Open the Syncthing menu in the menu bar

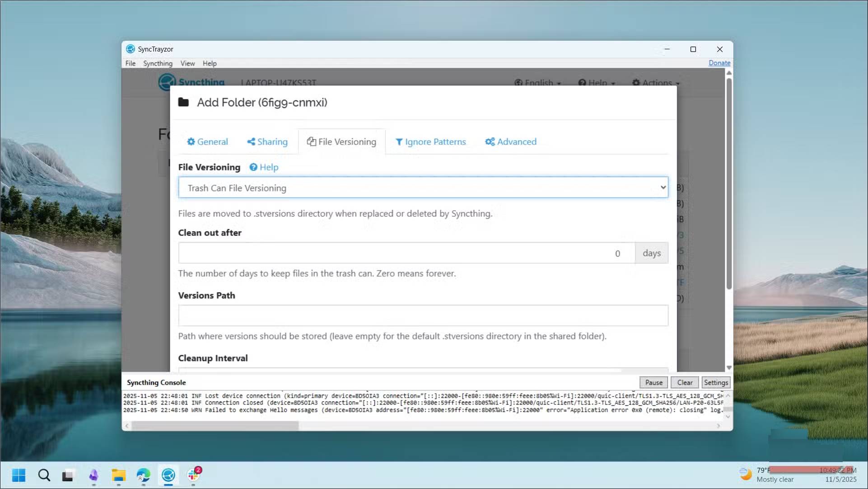click(158, 63)
